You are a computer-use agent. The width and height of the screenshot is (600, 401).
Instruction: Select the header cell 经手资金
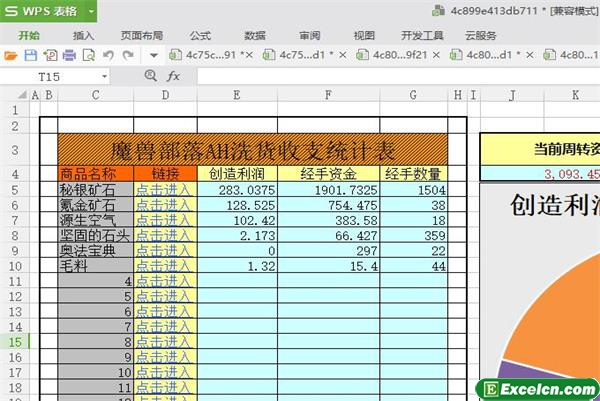[329, 174]
